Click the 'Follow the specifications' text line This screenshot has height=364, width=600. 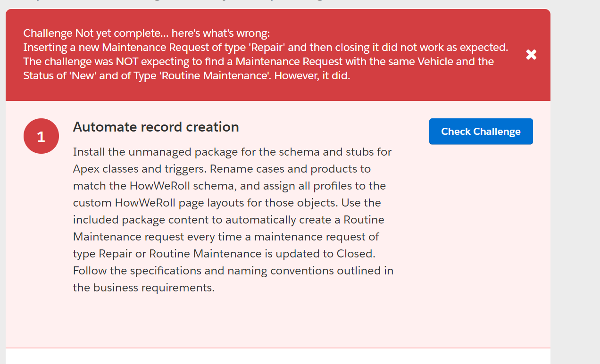coord(233,271)
